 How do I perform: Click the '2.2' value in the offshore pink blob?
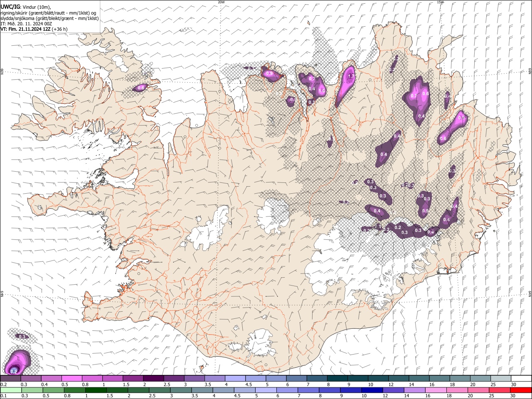(x=13, y=371)
